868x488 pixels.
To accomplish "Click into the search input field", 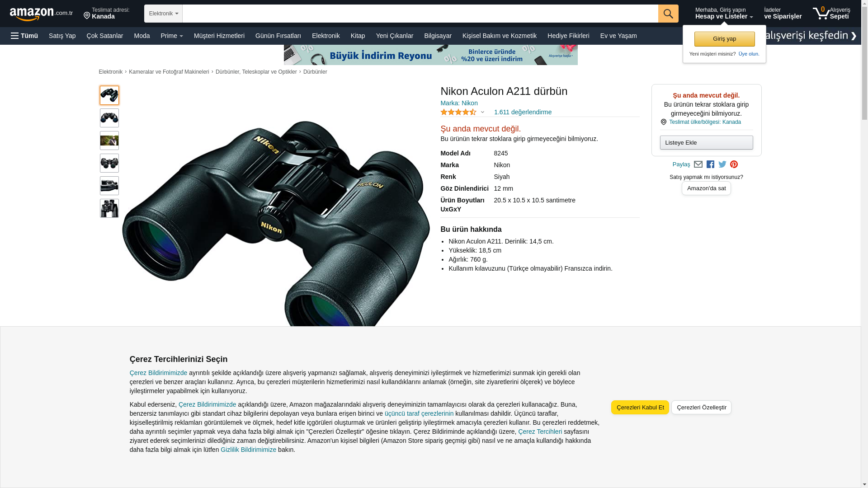I will coord(420,14).
